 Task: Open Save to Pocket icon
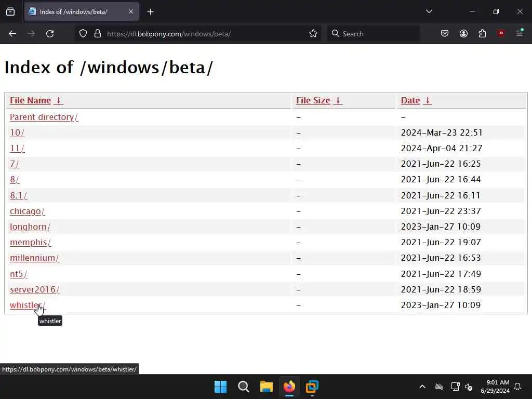pyautogui.click(x=445, y=33)
